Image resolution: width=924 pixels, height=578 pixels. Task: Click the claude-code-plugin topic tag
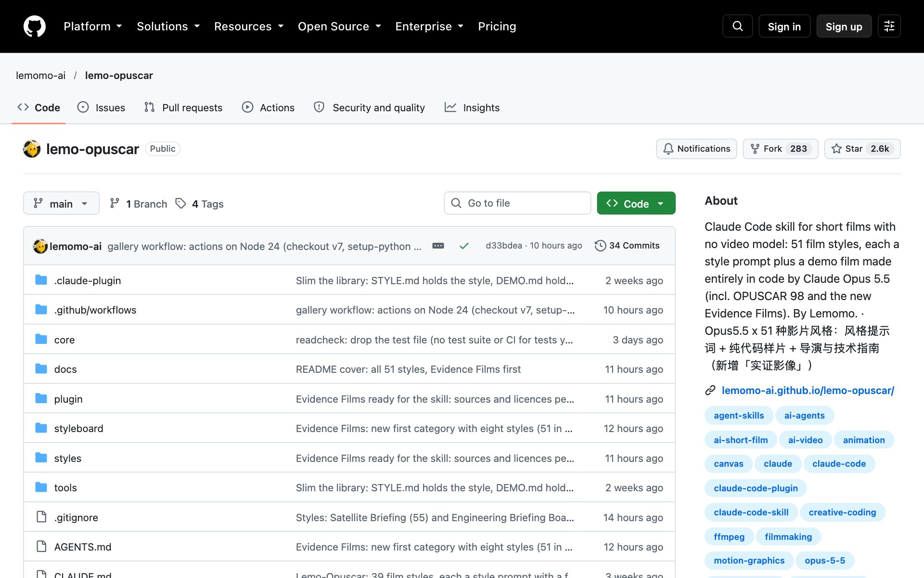756,488
